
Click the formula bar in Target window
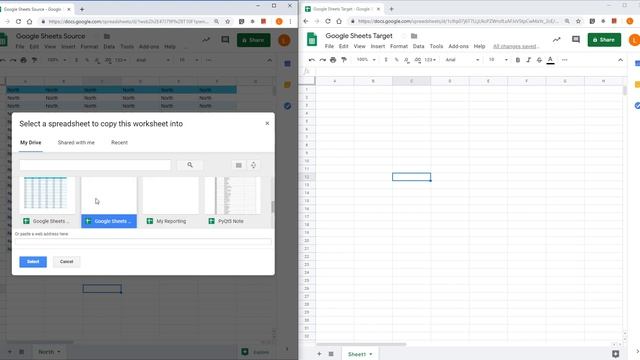coord(469,71)
